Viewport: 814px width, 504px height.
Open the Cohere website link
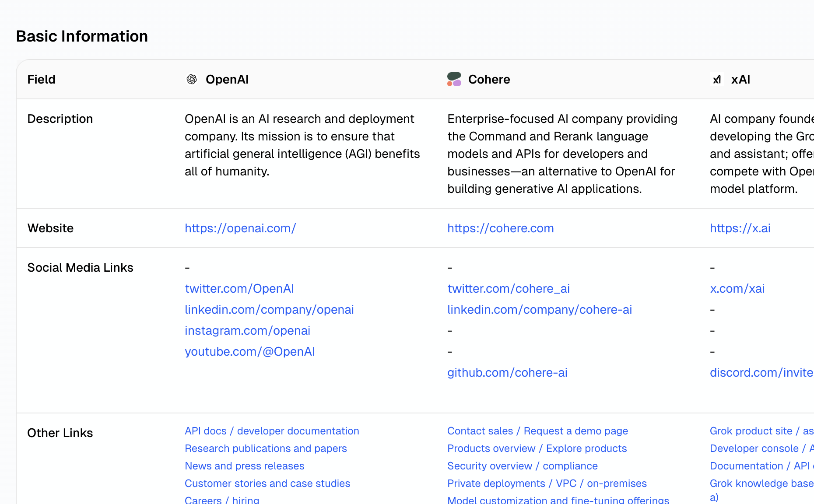pos(500,228)
